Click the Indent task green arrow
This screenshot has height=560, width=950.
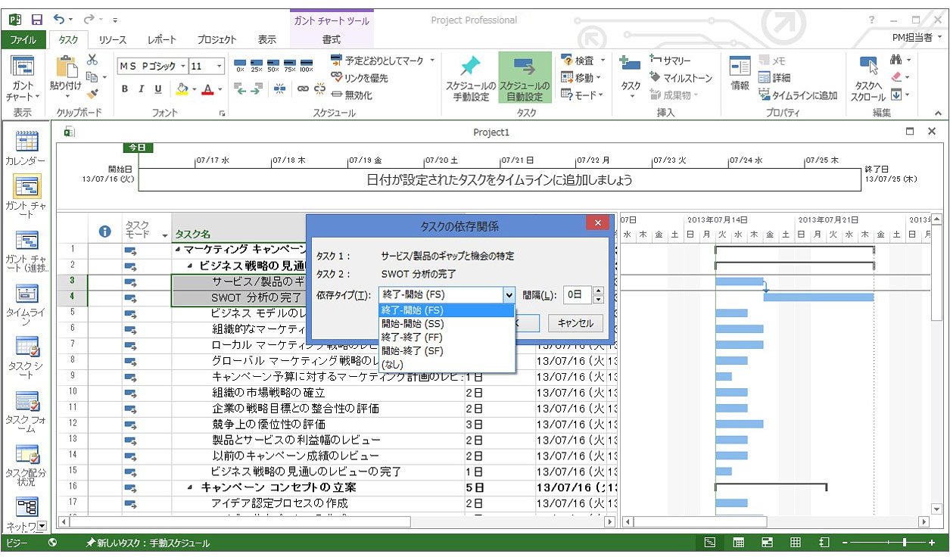tap(257, 88)
